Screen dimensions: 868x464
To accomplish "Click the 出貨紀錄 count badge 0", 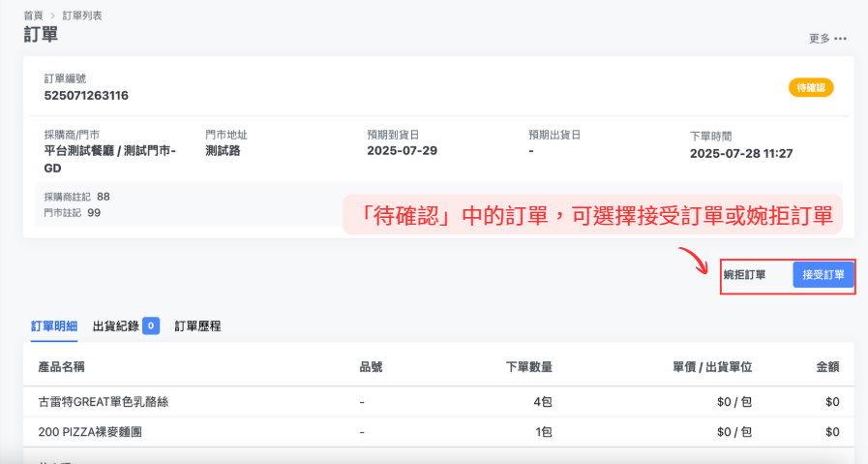I will 151,326.
